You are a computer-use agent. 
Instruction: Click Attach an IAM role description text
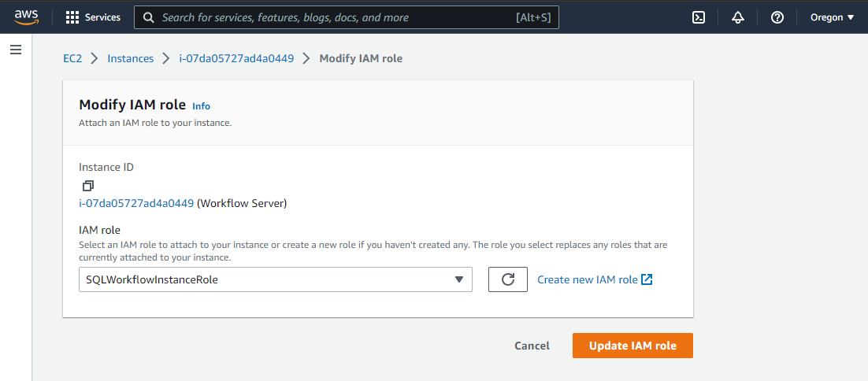tap(155, 123)
